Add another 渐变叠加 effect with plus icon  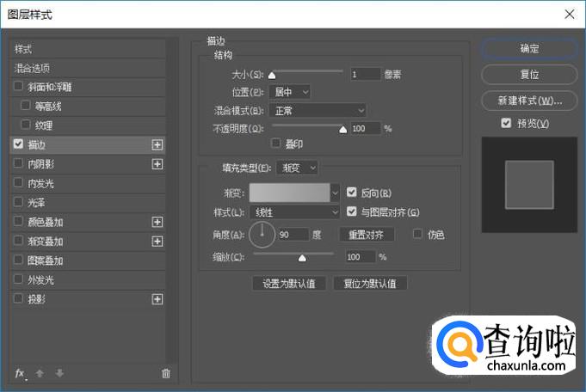pyautogui.click(x=157, y=242)
